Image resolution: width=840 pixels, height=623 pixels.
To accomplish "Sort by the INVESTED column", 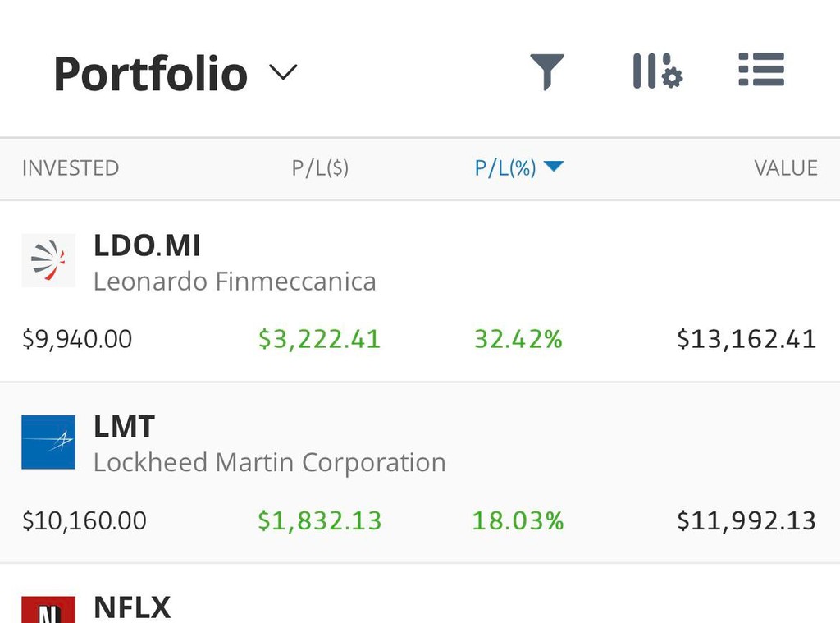I will pyautogui.click(x=71, y=168).
